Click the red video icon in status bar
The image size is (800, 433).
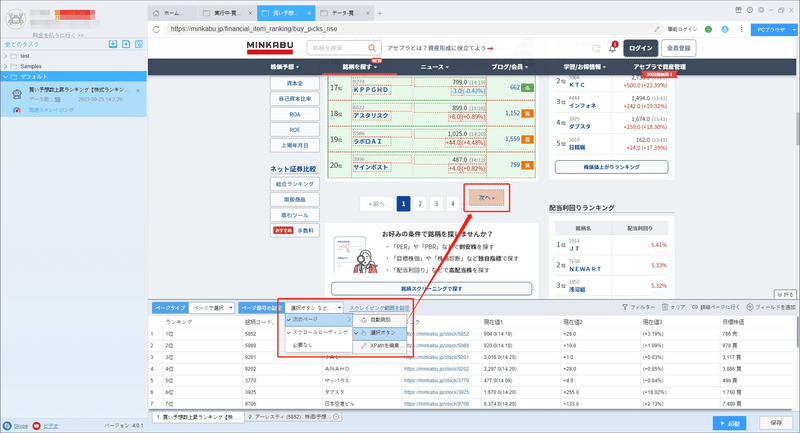click(x=36, y=426)
